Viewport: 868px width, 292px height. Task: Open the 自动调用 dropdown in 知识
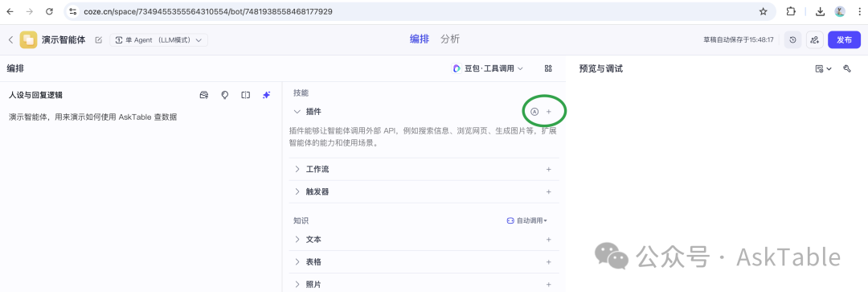tap(526, 220)
